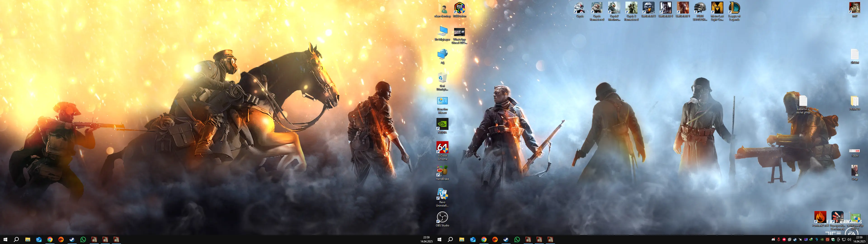Open Steam on right monitor taskbar
Image resolution: width=868 pixels, height=244 pixels.
pyautogui.click(x=506, y=240)
